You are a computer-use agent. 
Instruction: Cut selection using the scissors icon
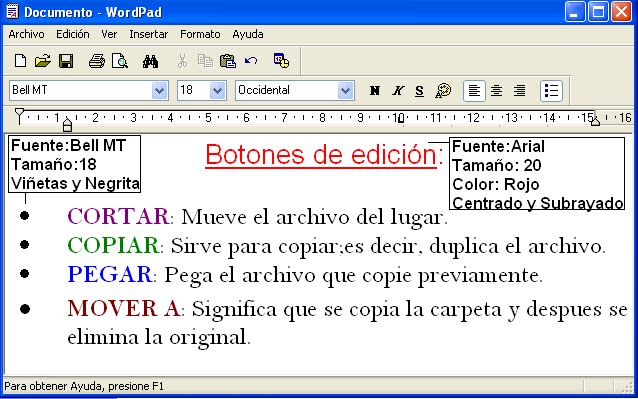point(182,61)
